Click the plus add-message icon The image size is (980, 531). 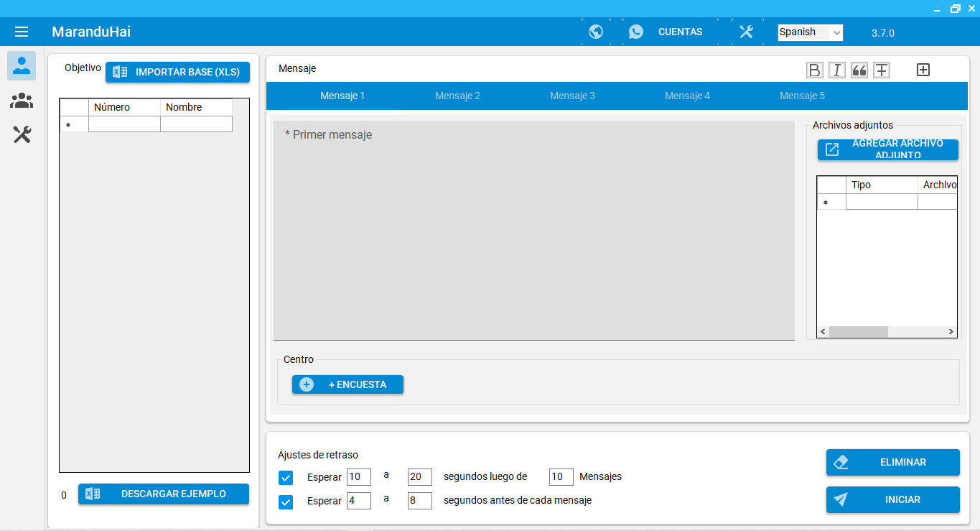923,70
